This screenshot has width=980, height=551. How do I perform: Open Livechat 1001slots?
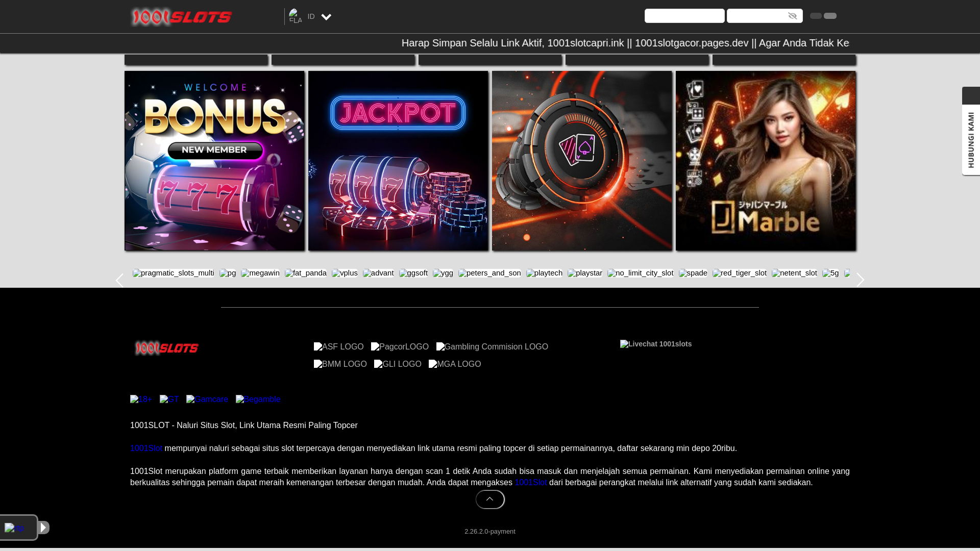656,344
